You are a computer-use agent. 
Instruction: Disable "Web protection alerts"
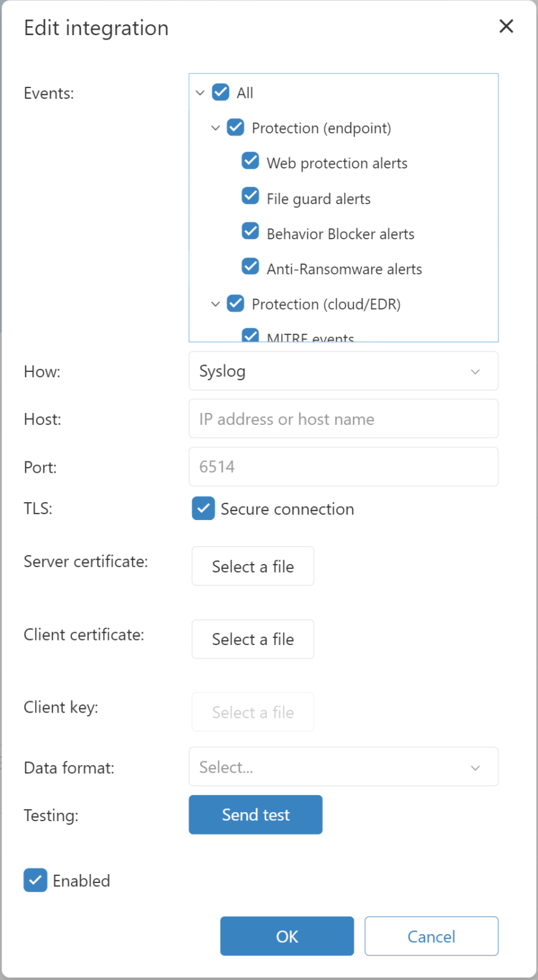251,162
